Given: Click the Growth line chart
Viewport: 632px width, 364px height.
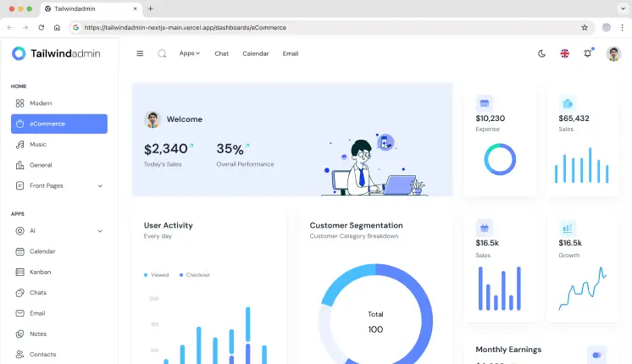Looking at the screenshot, I should coord(582,288).
